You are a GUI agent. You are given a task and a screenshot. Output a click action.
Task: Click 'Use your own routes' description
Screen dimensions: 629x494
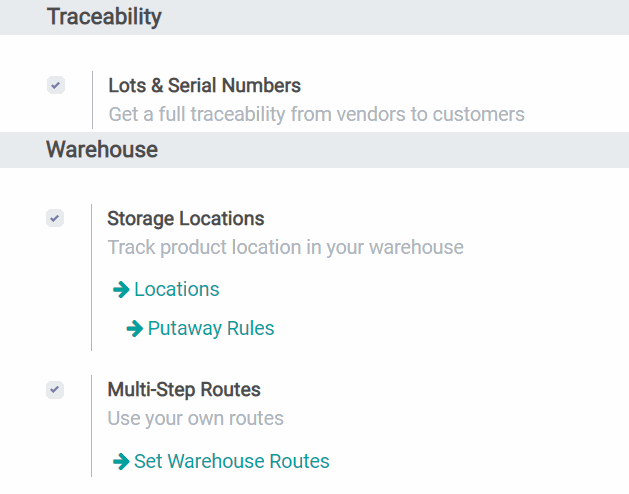click(x=195, y=419)
